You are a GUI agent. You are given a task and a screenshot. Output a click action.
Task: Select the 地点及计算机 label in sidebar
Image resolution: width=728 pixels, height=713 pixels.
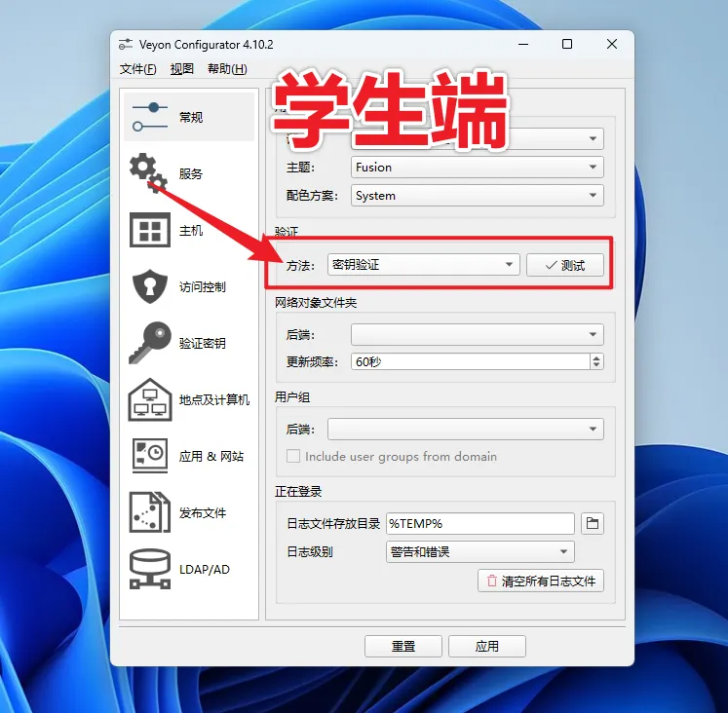[214, 399]
